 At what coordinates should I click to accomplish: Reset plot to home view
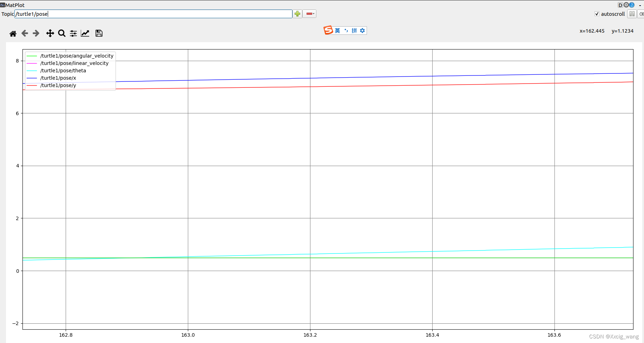coord(13,33)
